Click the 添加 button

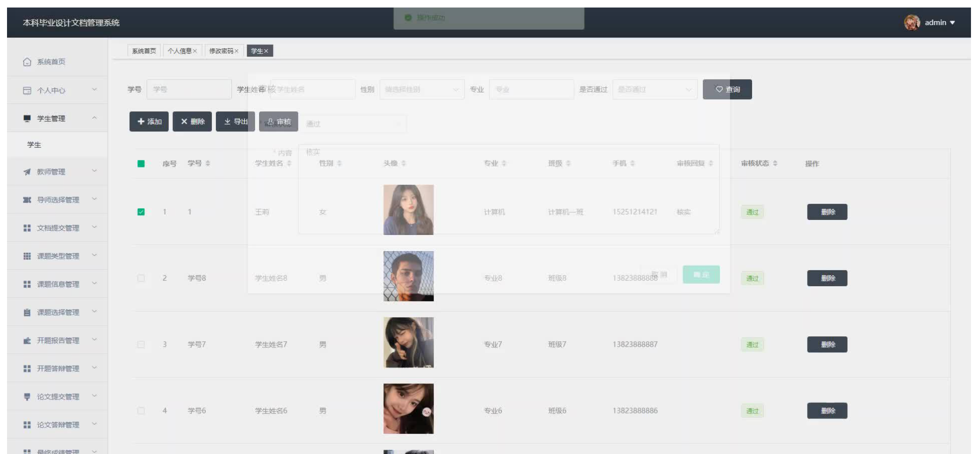pyautogui.click(x=149, y=122)
